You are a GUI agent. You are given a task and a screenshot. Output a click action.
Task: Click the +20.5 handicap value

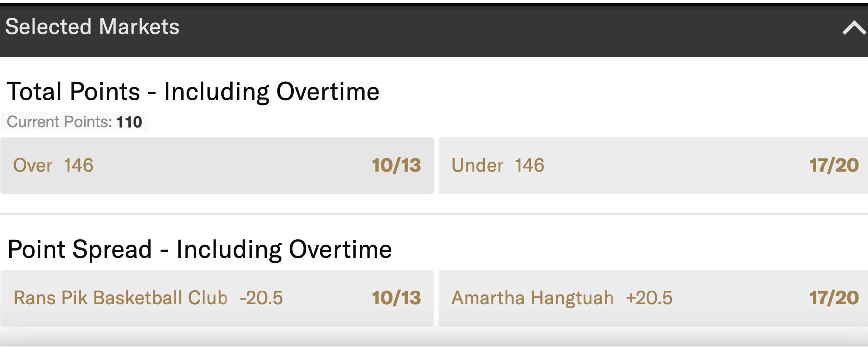(x=649, y=298)
